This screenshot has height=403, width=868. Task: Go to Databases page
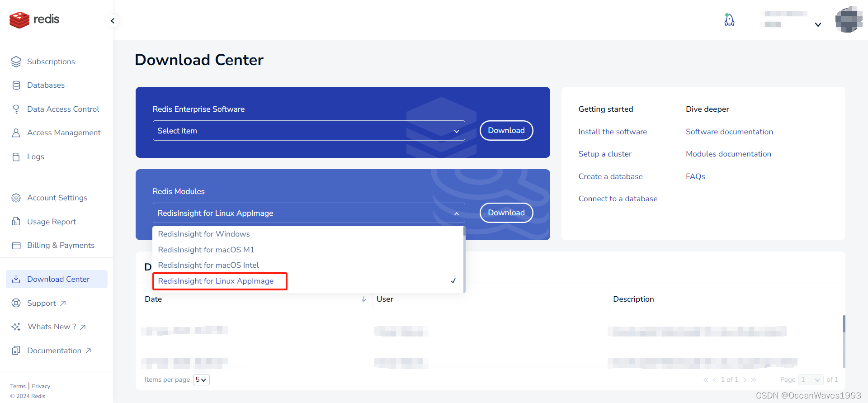click(x=46, y=85)
